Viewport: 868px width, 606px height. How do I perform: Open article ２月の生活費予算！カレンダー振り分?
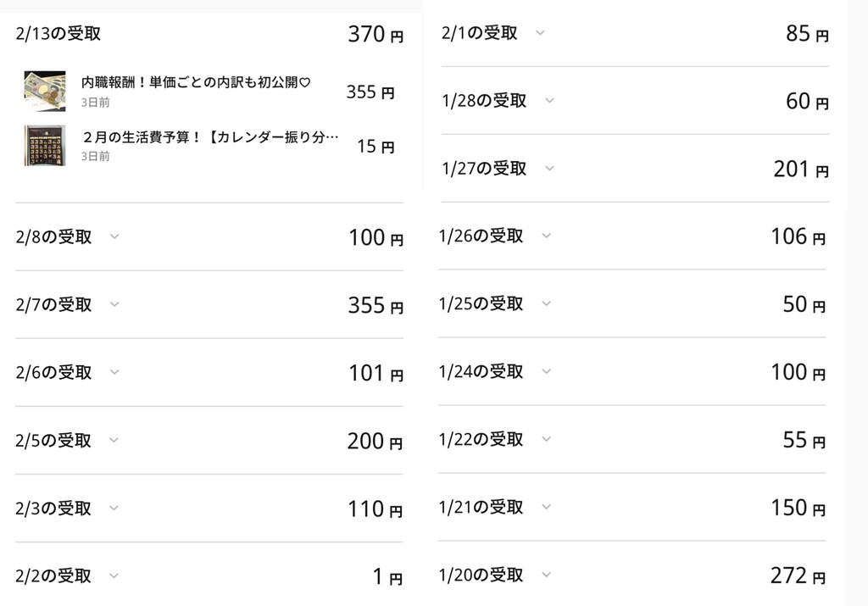point(210,136)
